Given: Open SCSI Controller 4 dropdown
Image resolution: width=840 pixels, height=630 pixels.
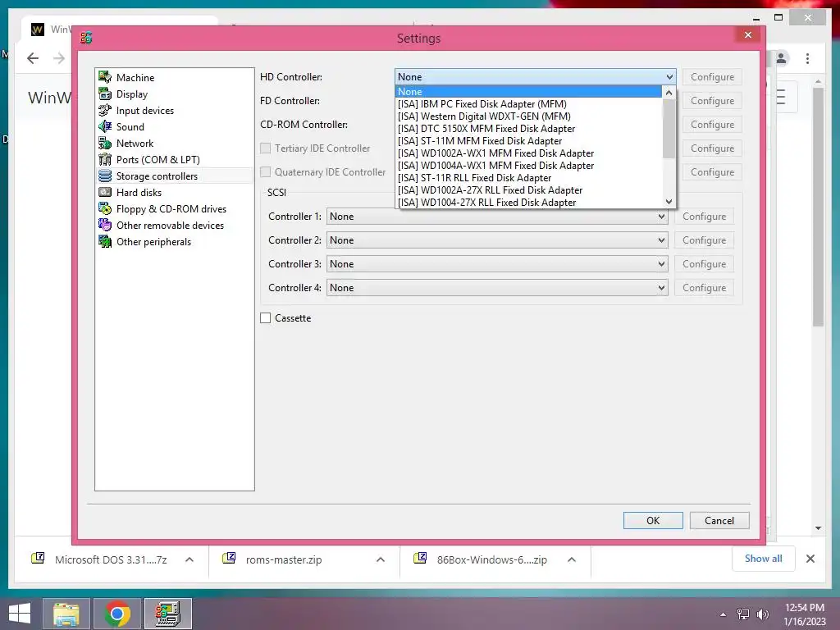Looking at the screenshot, I should click(497, 288).
